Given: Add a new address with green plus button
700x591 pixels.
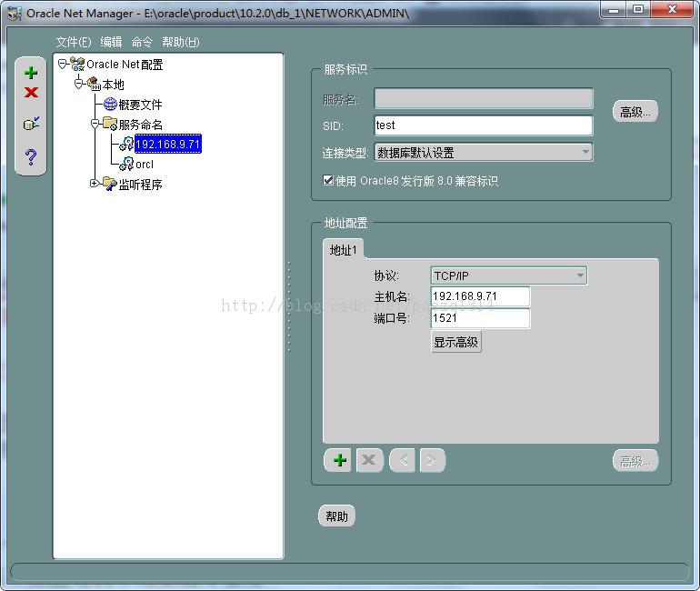Looking at the screenshot, I should [x=338, y=460].
